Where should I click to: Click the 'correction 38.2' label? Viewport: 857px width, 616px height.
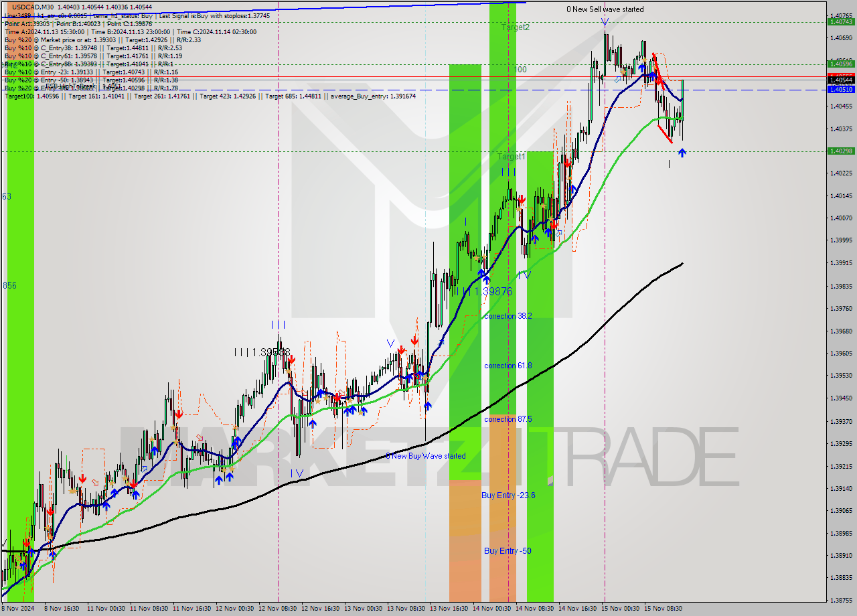click(508, 316)
